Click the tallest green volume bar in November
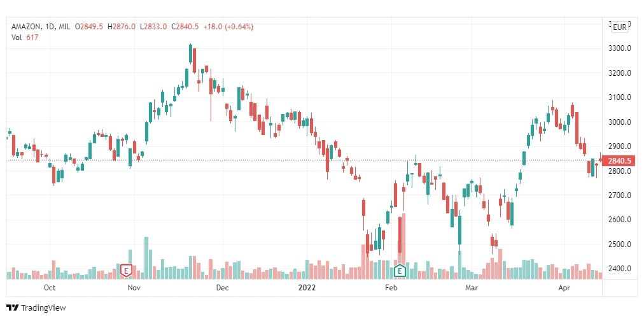 [146, 258]
